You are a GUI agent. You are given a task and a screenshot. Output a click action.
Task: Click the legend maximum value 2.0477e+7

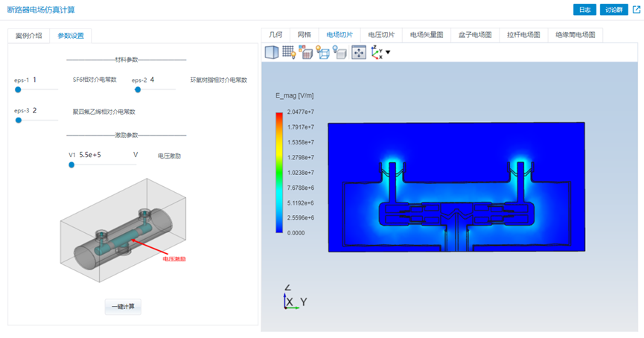[x=301, y=112]
